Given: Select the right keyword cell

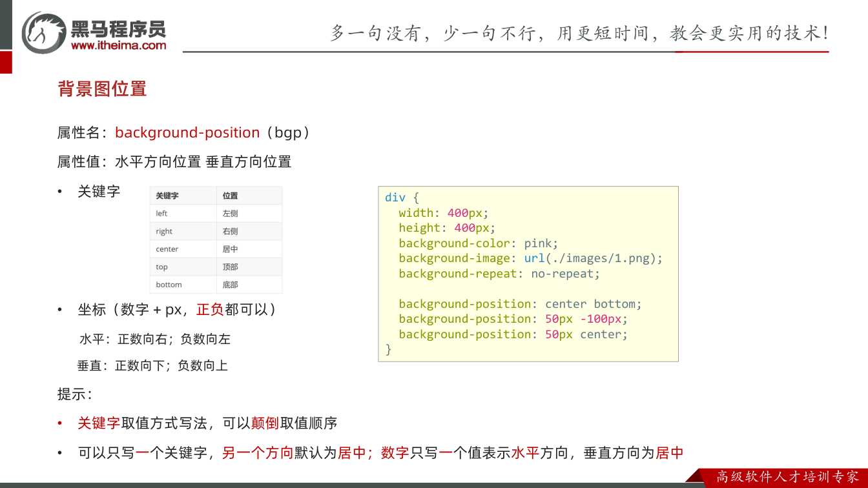Looking at the screenshot, I should pyautogui.click(x=183, y=231).
